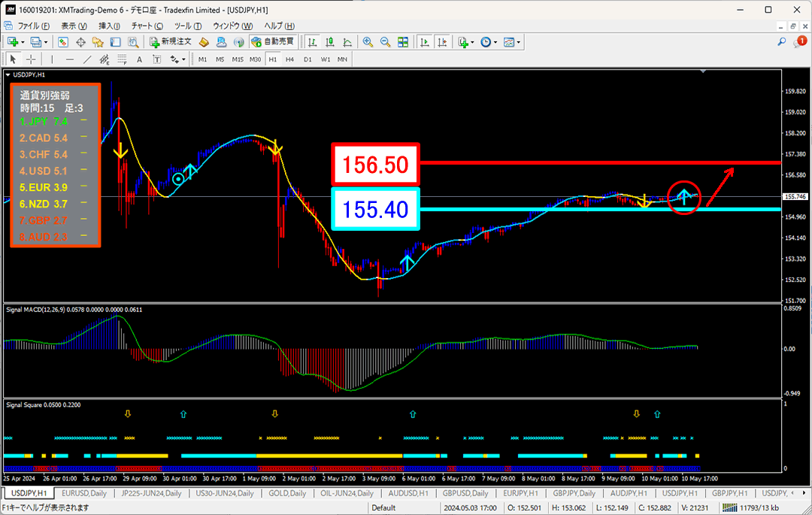Toggle the Terminal panel icon
Image resolution: width=812 pixels, height=515 pixels.
tap(116, 42)
